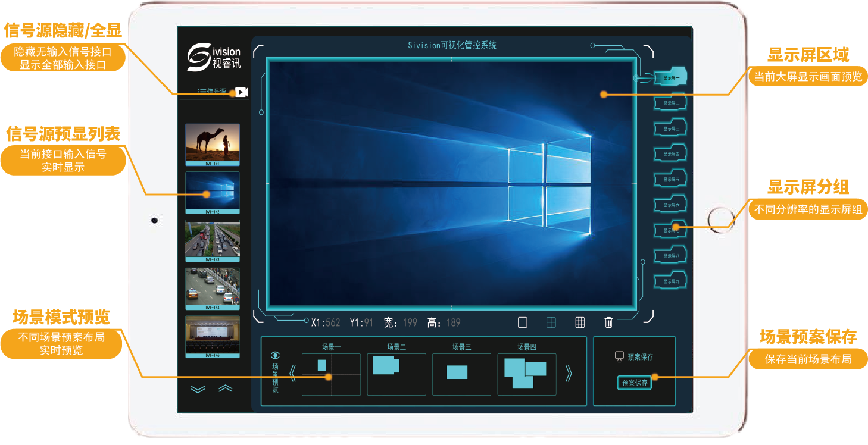Click the Sivision 视睿讯 logo
Image resolution: width=868 pixels, height=445 pixels.
click(214, 57)
